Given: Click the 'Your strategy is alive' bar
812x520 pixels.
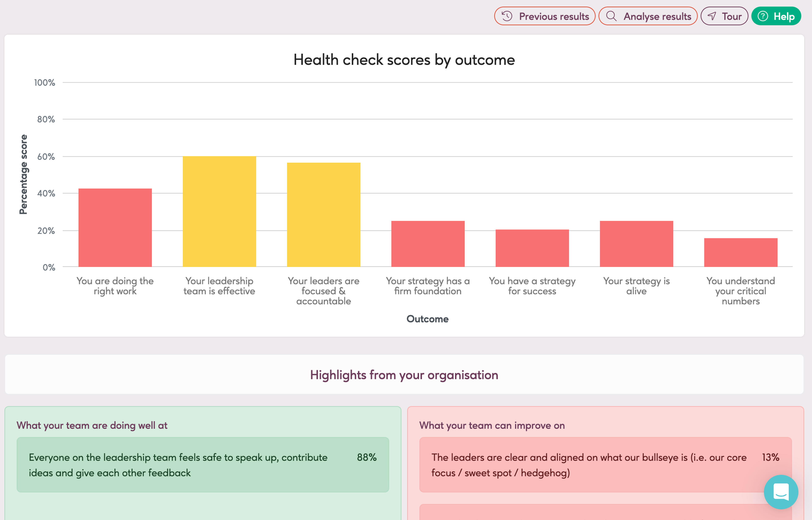Looking at the screenshot, I should 636,244.
